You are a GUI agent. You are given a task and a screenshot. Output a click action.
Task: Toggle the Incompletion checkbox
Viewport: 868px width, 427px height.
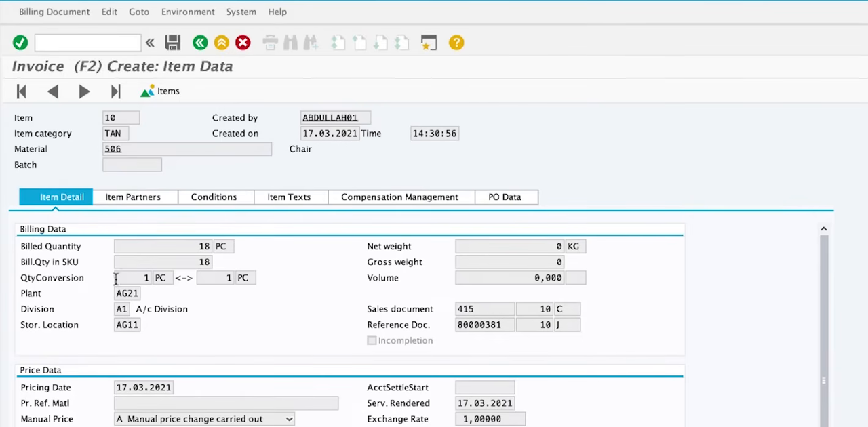click(372, 340)
